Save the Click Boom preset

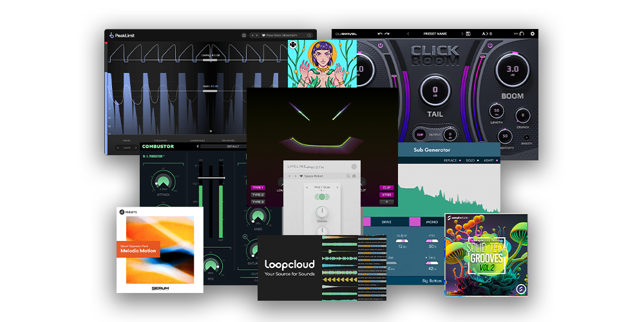(468, 33)
